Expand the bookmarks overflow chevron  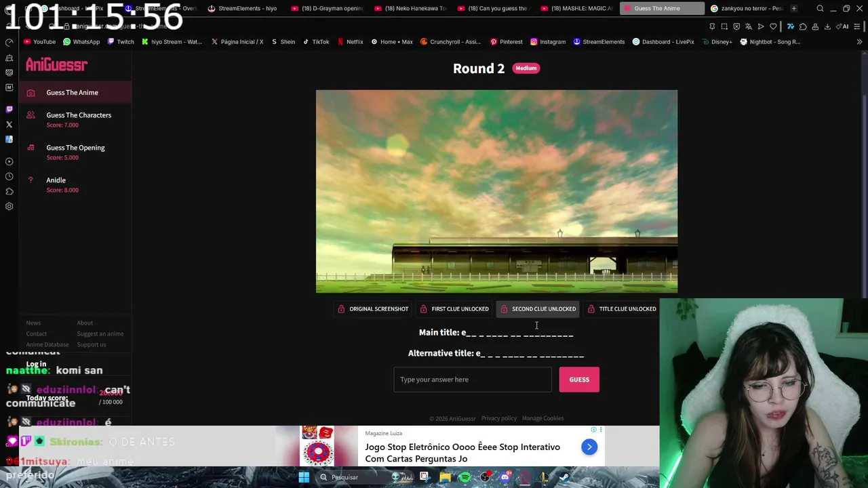tap(859, 42)
